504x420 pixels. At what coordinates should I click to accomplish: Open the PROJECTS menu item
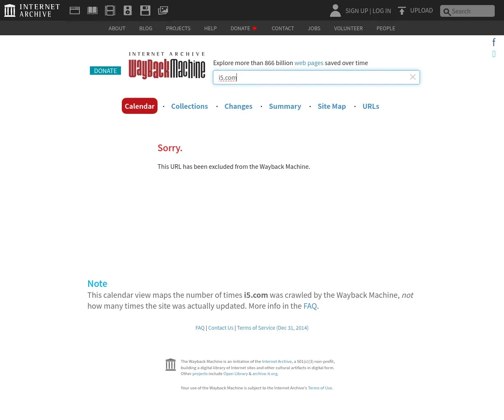point(178,28)
